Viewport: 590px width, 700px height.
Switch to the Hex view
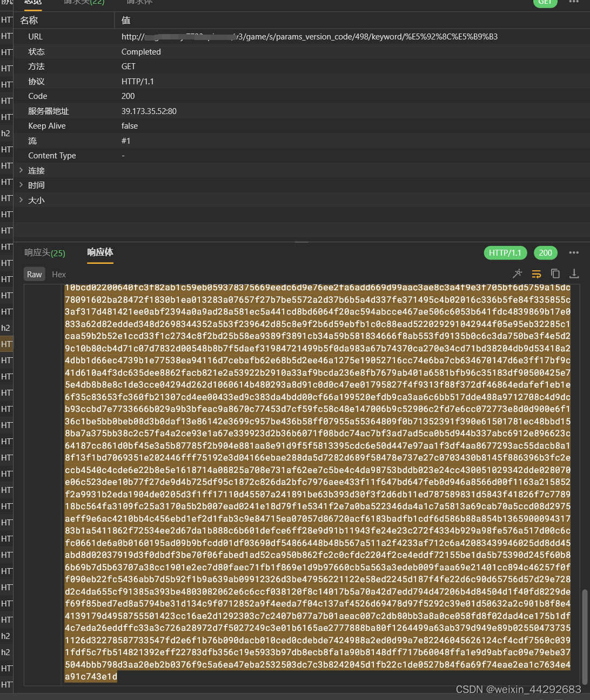coord(59,275)
